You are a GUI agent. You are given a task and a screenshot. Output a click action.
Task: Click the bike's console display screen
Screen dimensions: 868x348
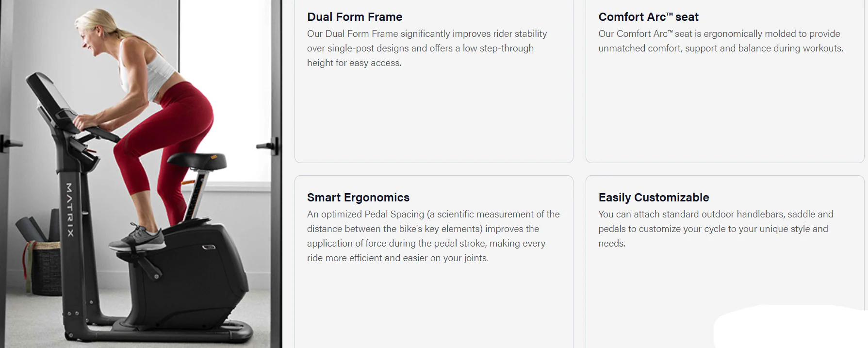tap(49, 97)
